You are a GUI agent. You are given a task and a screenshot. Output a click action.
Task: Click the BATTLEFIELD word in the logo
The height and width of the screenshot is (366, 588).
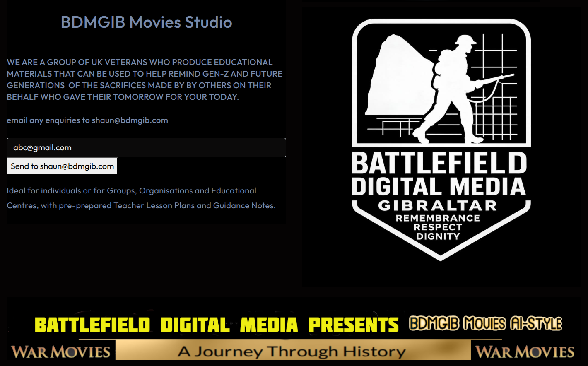pyautogui.click(x=439, y=163)
